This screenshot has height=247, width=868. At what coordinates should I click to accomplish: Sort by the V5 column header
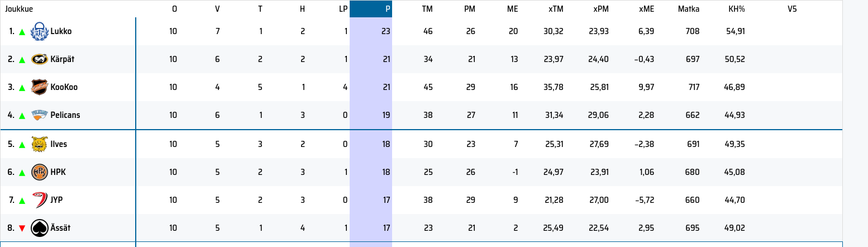pos(792,9)
